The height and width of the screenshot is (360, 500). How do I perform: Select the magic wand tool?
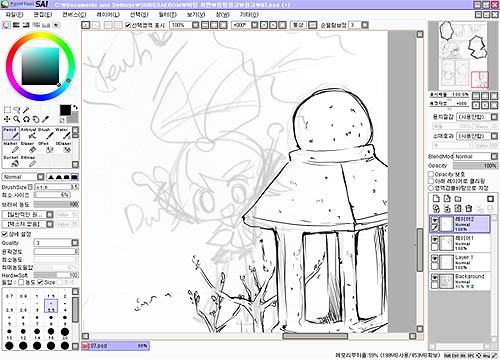point(26,110)
